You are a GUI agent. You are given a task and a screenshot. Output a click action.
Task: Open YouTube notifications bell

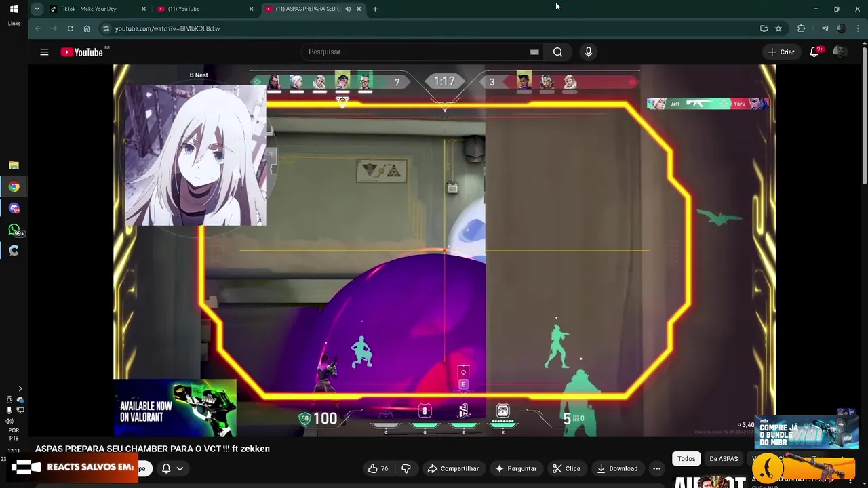click(x=815, y=52)
